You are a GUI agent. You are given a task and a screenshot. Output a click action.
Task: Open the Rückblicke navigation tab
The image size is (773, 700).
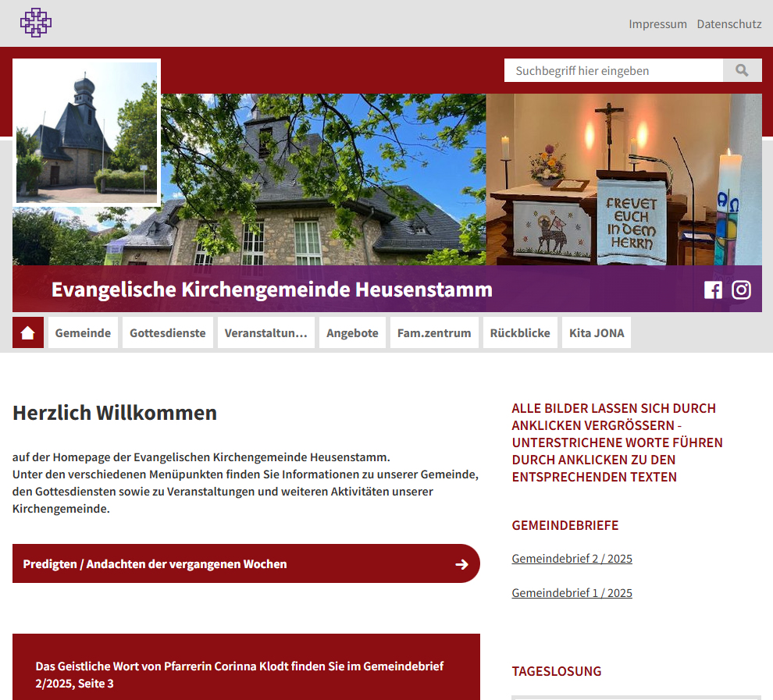[x=520, y=332]
